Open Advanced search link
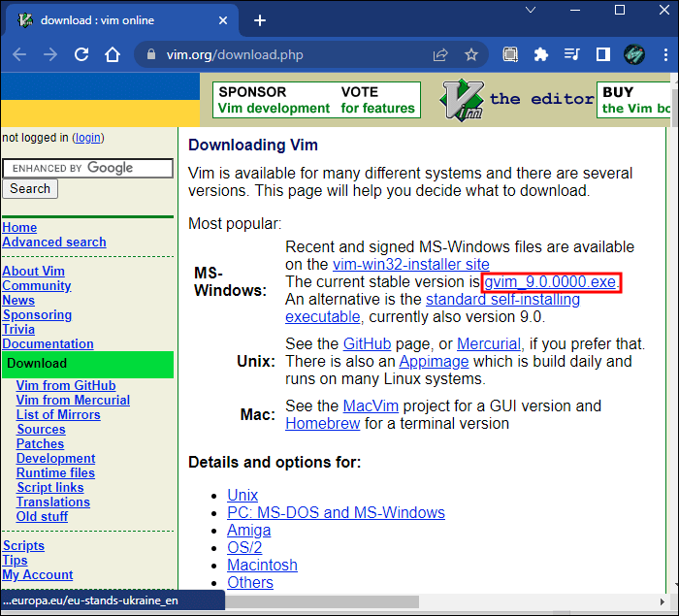Viewport: 679px width, 616px height. pyautogui.click(x=54, y=242)
